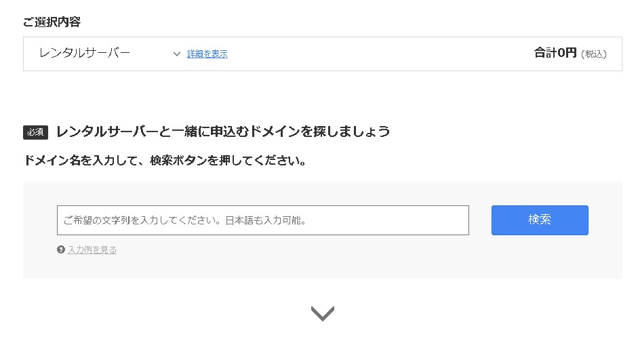This screenshot has height=364, width=638.
Task: Click the ご選択内容 heading
Action: tap(52, 22)
